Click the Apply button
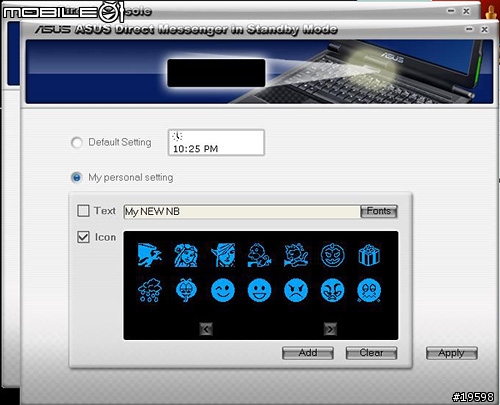 (452, 353)
